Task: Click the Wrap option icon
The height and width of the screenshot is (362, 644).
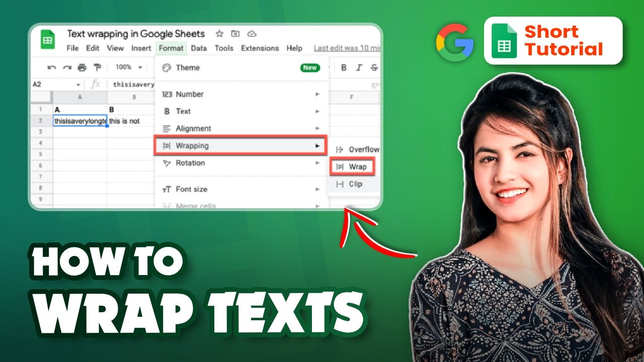Action: (340, 166)
